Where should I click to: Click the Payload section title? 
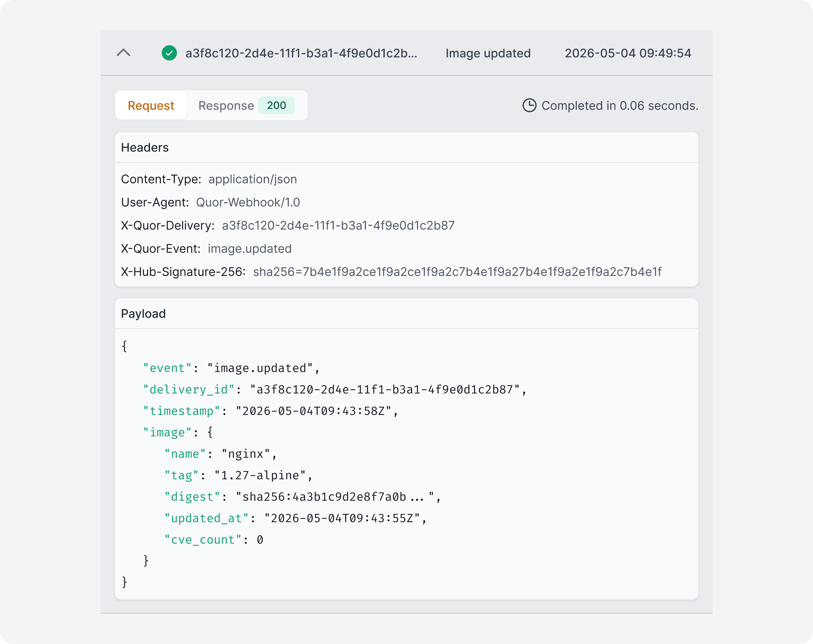coord(143,314)
